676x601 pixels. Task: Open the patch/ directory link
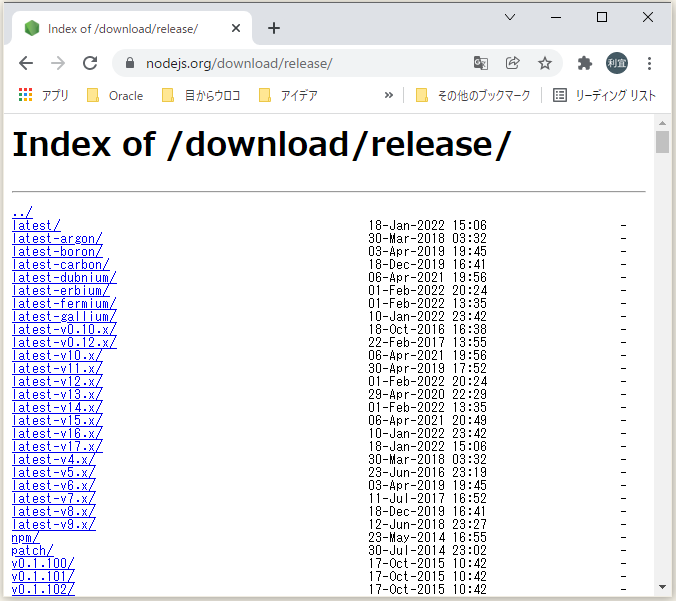pos(32,550)
